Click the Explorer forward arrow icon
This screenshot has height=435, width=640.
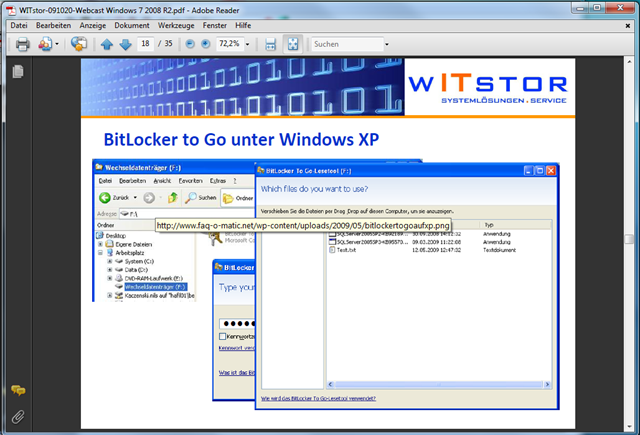coord(149,198)
